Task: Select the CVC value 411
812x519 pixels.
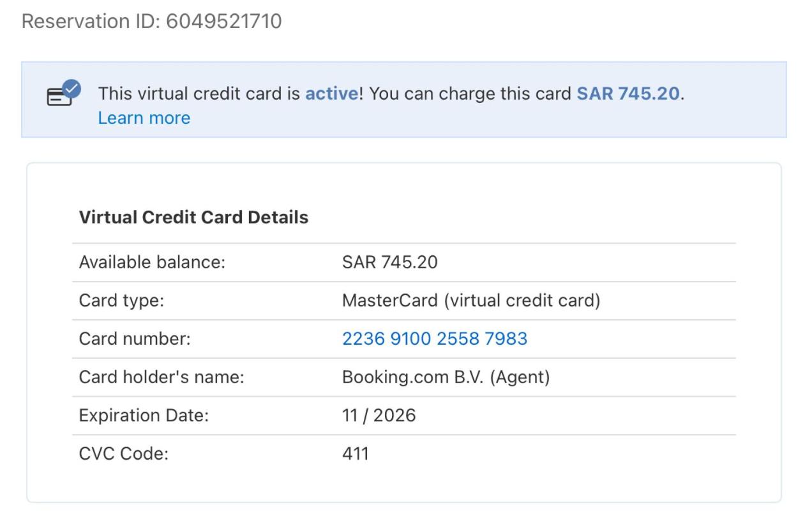Action: pos(356,454)
